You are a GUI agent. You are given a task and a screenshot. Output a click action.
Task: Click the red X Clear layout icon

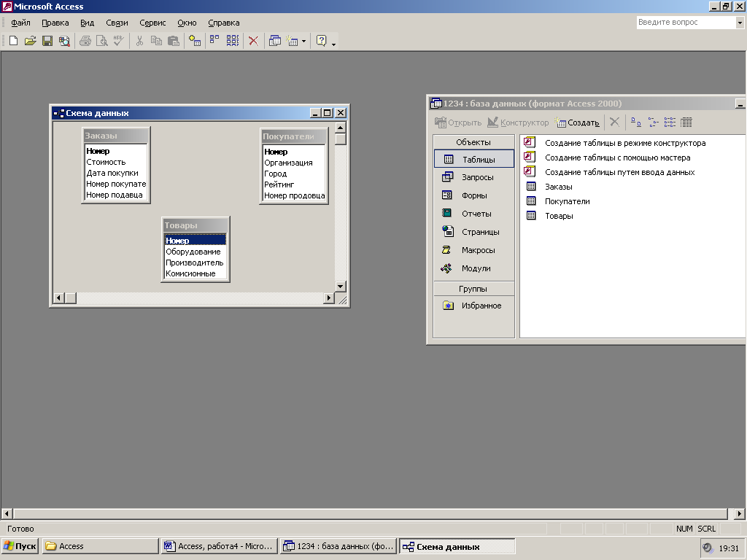pos(253,41)
